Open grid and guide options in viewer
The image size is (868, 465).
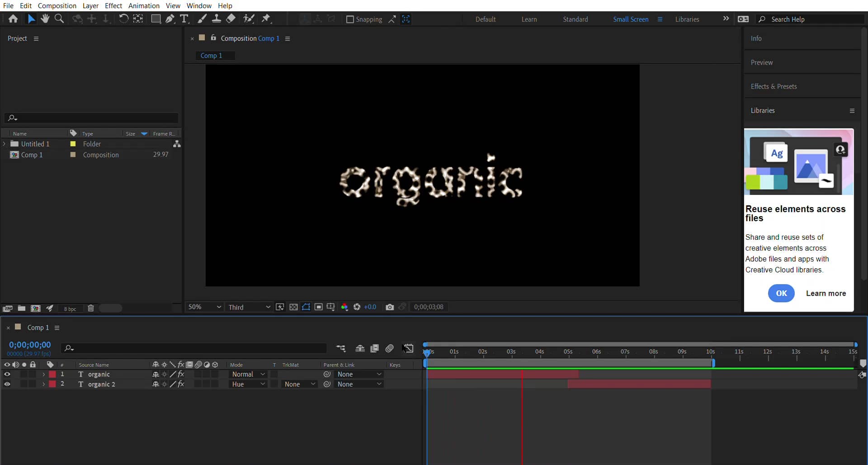coord(330,307)
